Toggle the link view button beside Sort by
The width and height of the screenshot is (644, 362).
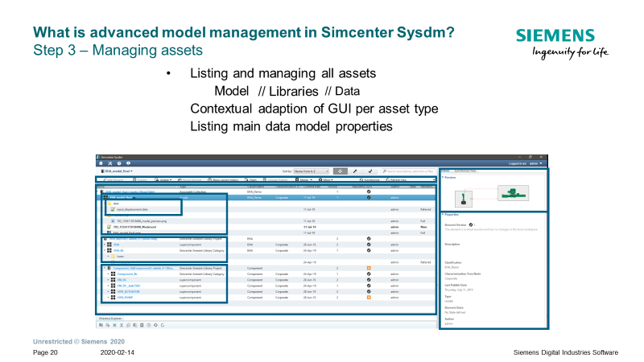(x=340, y=171)
